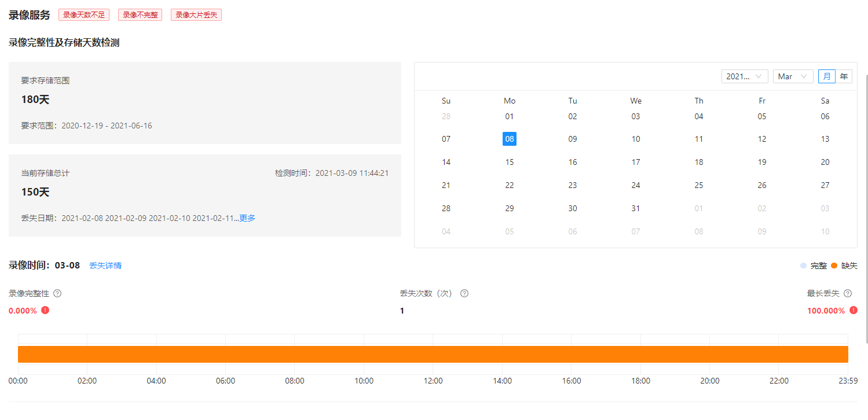Click the 录像天数不足 tag
Screen dimensions: 868x420
pyautogui.click(x=84, y=15)
